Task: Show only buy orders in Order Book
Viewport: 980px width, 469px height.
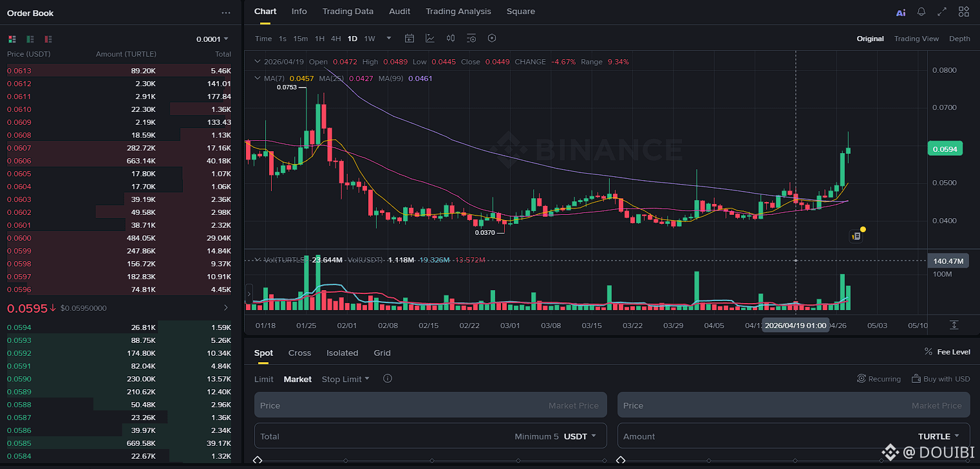Action: click(x=30, y=39)
